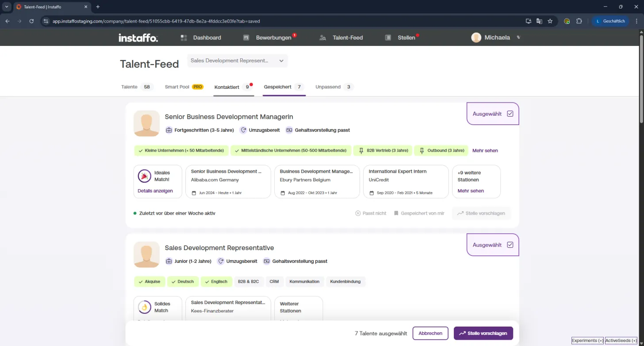Go to Talent-Feed in the top navigation
The image size is (644, 346).
[341, 38]
